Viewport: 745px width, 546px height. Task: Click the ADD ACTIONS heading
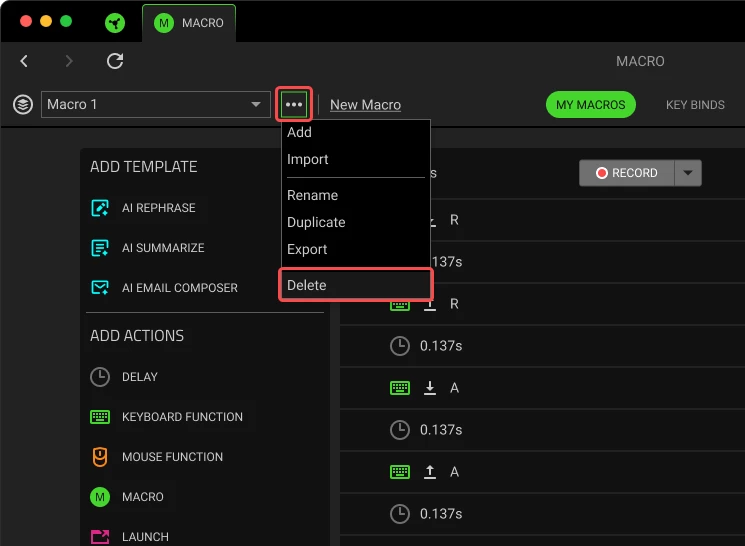(137, 335)
